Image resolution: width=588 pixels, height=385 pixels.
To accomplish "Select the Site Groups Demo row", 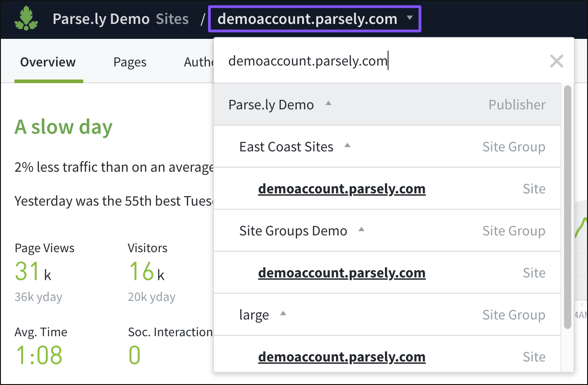I will tap(387, 230).
